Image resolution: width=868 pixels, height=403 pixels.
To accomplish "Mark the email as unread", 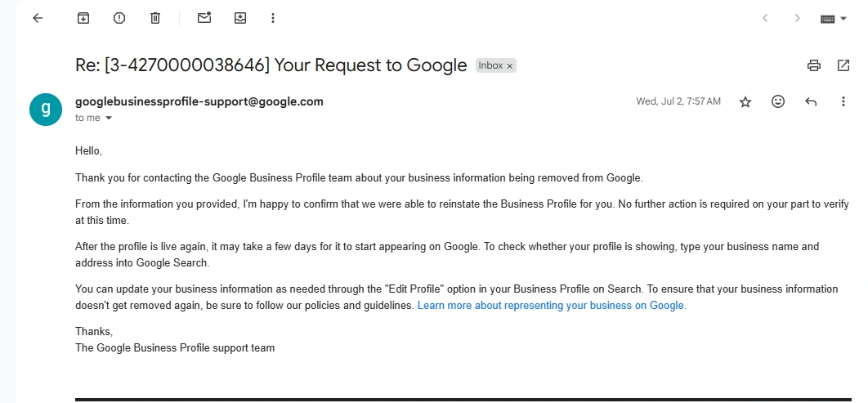I will pyautogui.click(x=204, y=18).
